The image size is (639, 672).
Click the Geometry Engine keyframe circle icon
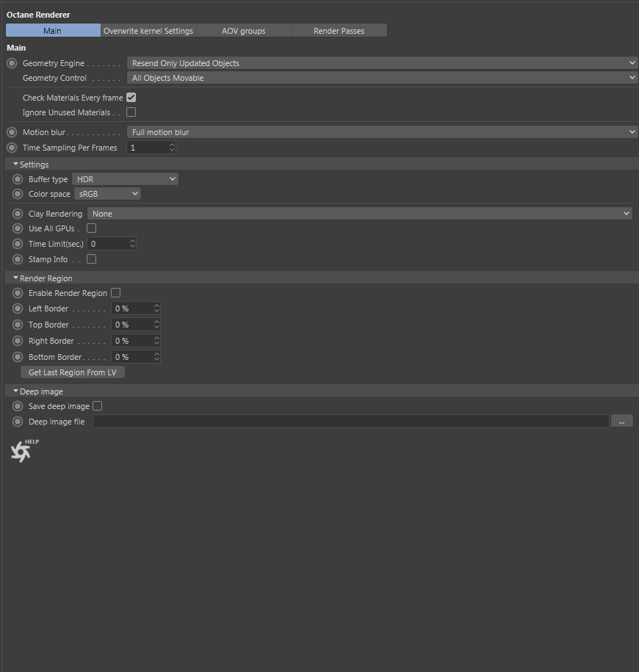pyautogui.click(x=12, y=63)
